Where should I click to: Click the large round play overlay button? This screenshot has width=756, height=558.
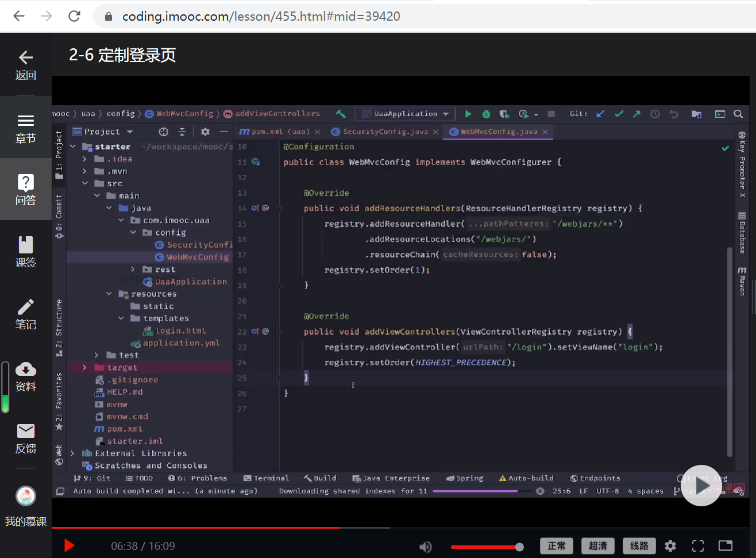[x=701, y=486]
